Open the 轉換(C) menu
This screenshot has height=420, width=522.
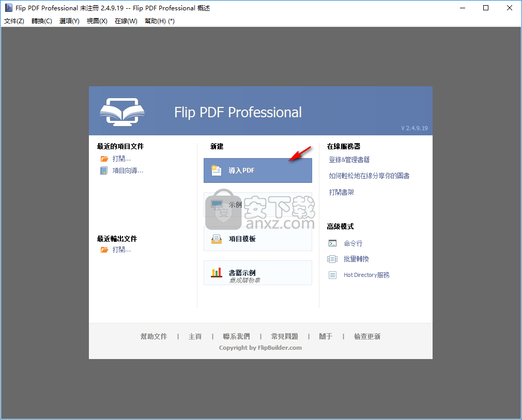pyautogui.click(x=42, y=21)
